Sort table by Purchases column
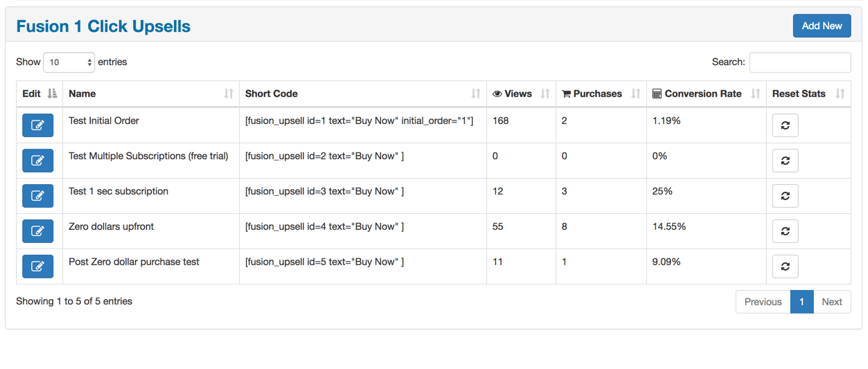 600,94
